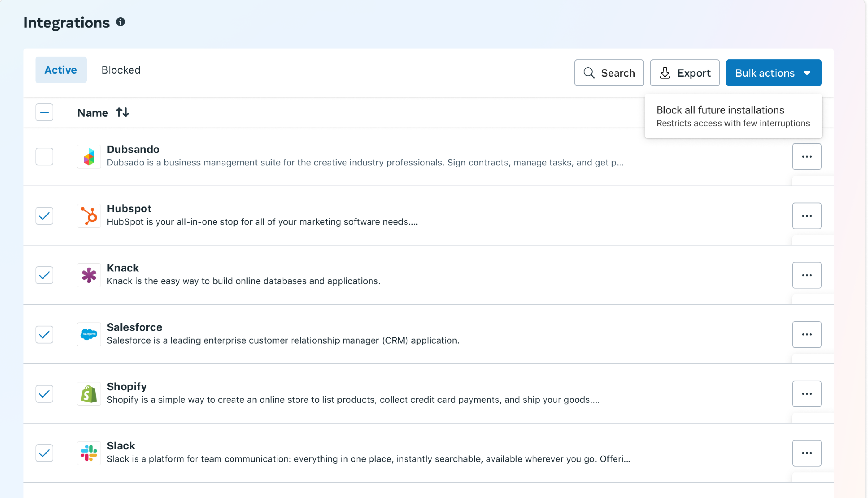Image resolution: width=868 pixels, height=498 pixels.
Task: Open more options for Dubsando
Action: pyautogui.click(x=806, y=157)
